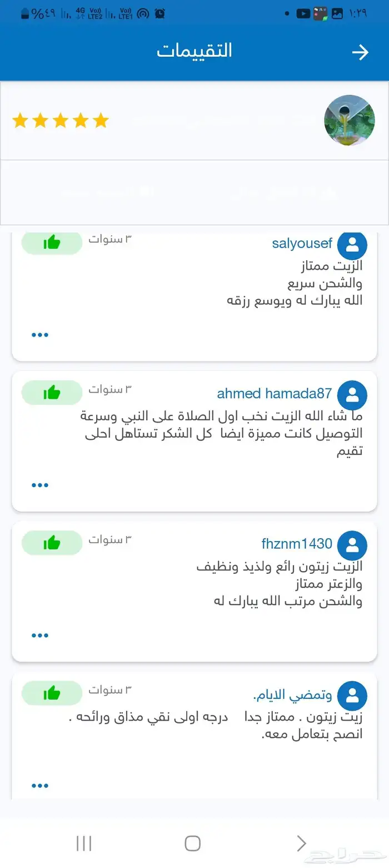Expand more options under وتمضي الايام's review

pos(39,785)
